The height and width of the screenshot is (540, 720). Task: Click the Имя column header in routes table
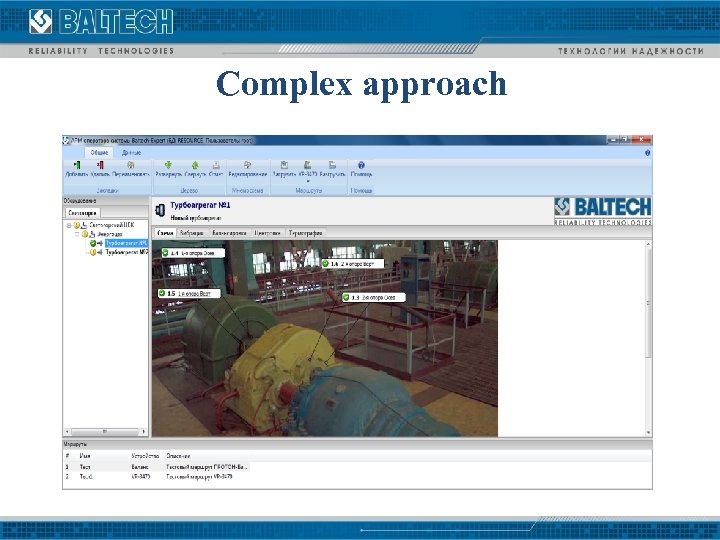[x=85, y=456]
